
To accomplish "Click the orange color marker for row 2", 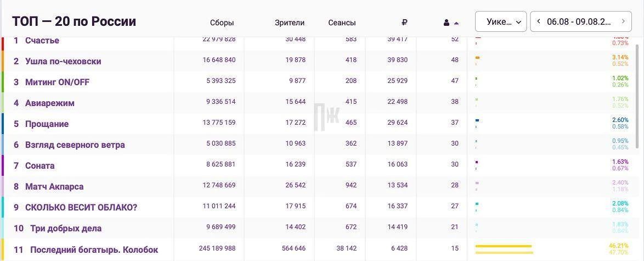I will (2, 61).
